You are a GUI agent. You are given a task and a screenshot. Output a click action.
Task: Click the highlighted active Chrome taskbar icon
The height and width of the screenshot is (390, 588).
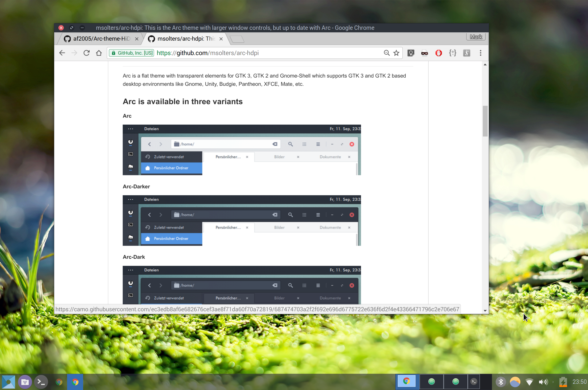75,382
